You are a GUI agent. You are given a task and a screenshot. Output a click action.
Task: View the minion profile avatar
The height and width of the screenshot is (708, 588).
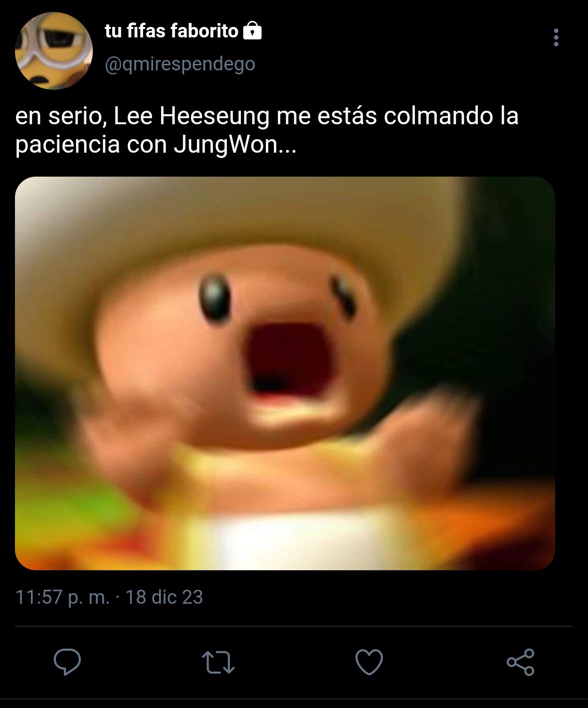(x=54, y=51)
